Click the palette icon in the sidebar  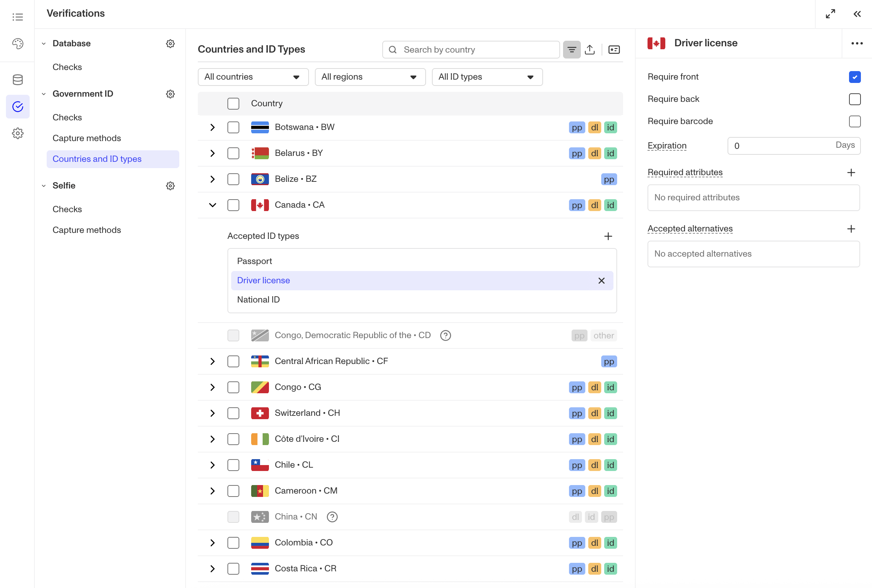pos(18,43)
